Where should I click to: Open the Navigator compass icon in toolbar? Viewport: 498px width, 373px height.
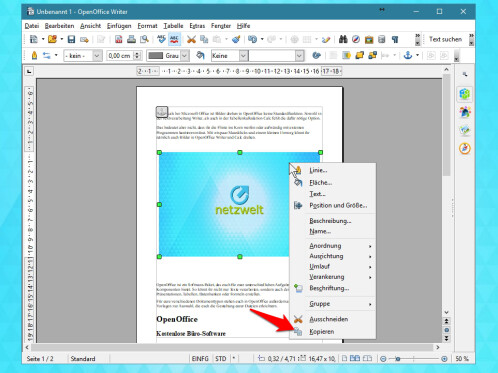(356, 39)
